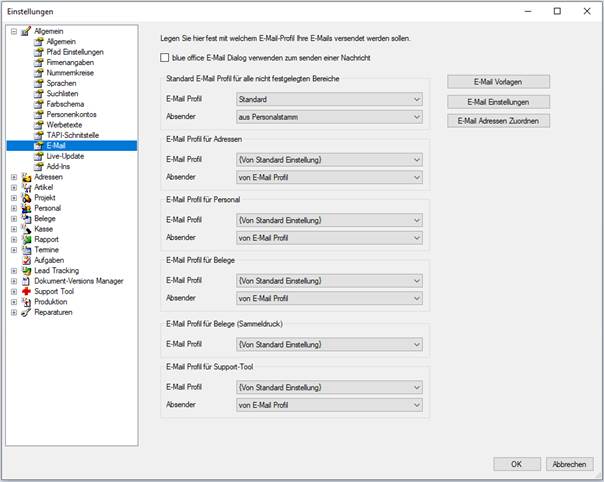Select the Aufgaben tree item
The image size is (604, 482).
pyautogui.click(x=49, y=260)
